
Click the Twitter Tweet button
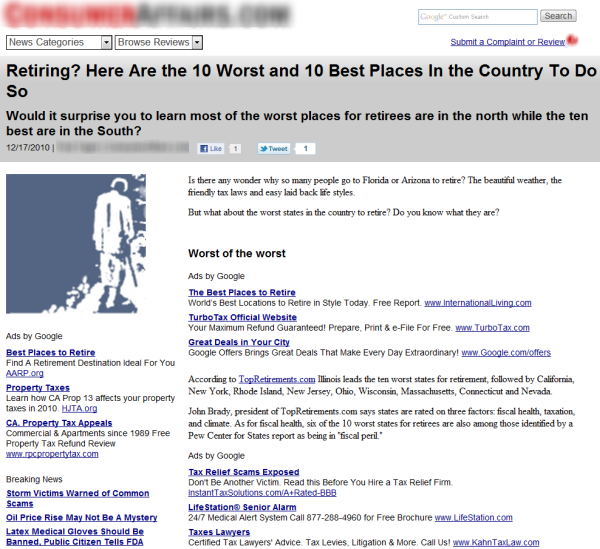(x=274, y=148)
